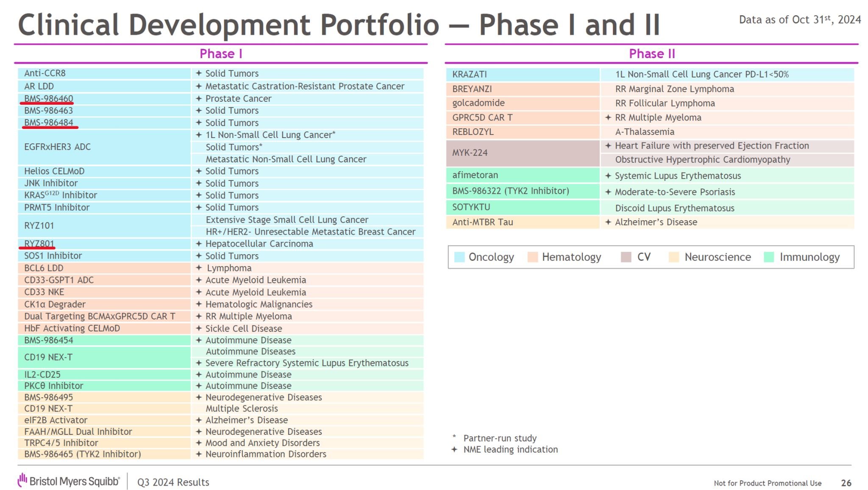868x490 pixels.
Task: Click the CD33-GSPT1 ADC cell
Action: point(104,280)
